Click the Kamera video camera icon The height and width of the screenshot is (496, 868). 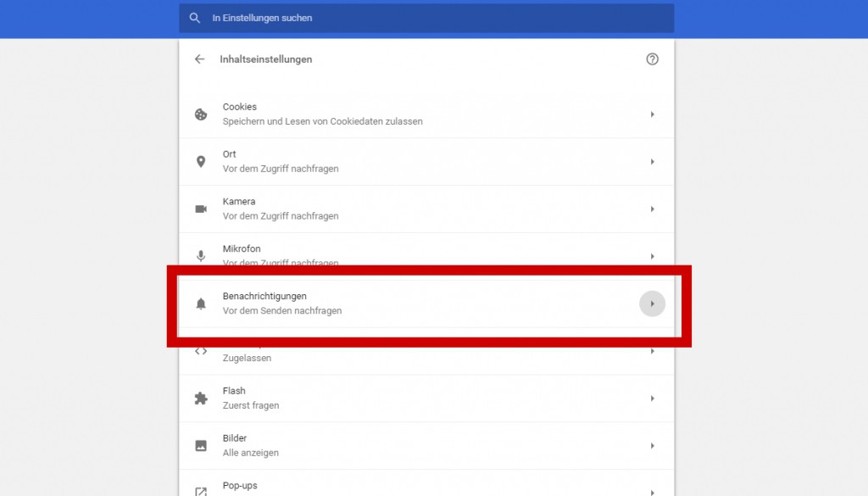[201, 209]
